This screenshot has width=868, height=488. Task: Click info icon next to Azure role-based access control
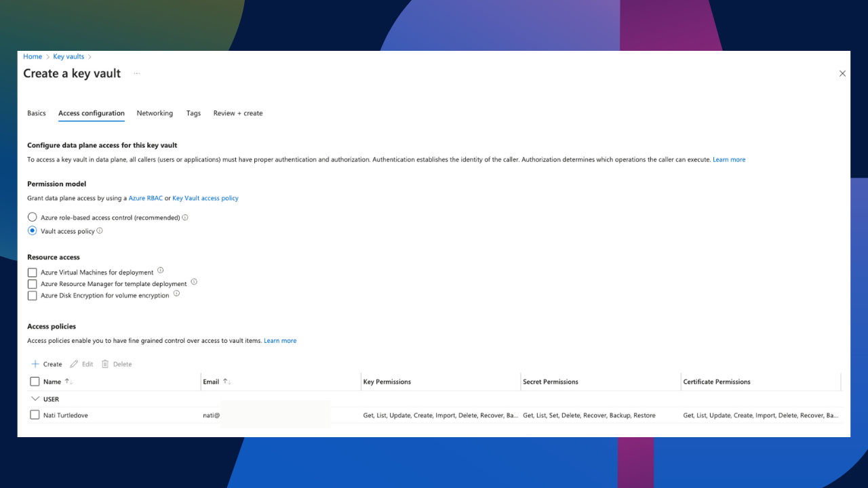185,218
